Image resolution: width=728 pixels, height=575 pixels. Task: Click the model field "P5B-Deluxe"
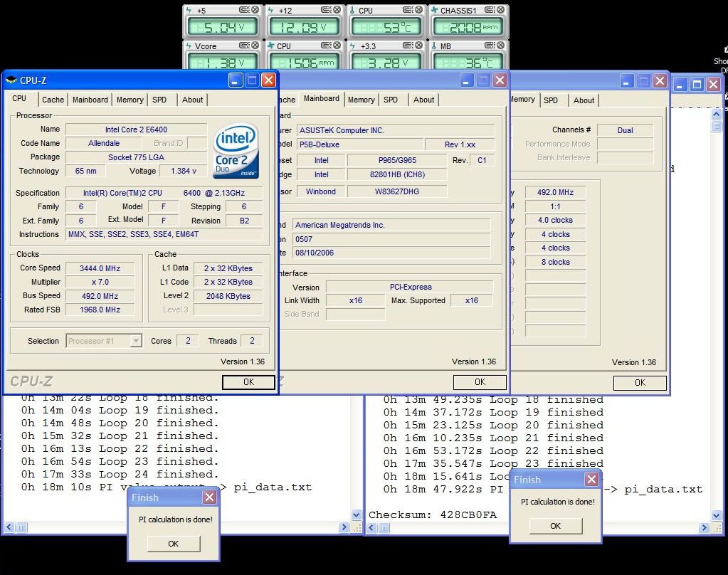tap(360, 144)
